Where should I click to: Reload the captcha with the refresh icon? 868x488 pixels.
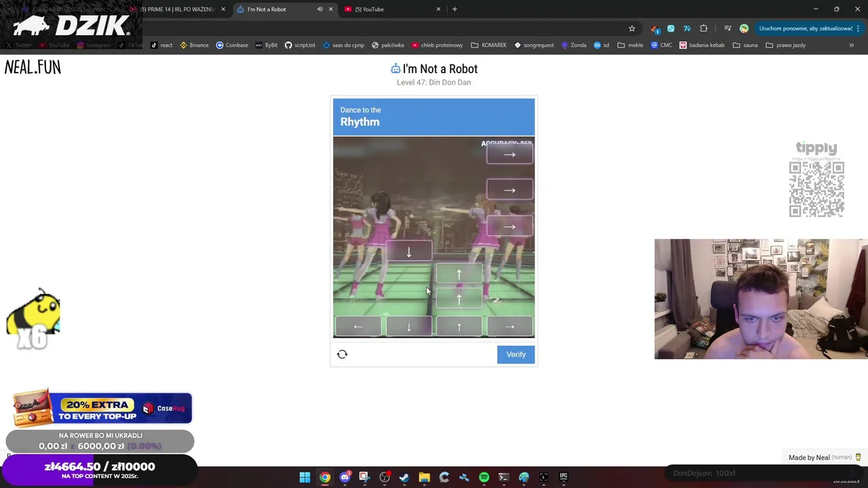[342, 354]
